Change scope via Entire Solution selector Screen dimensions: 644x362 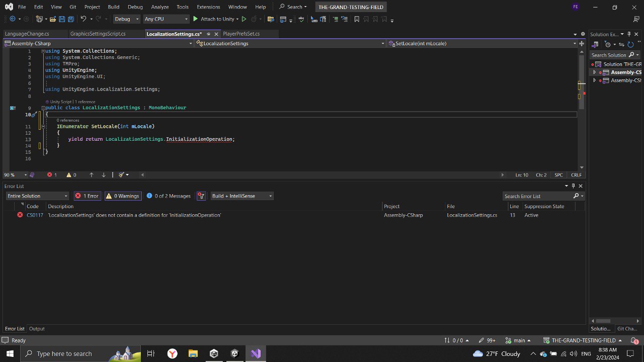pos(37,196)
